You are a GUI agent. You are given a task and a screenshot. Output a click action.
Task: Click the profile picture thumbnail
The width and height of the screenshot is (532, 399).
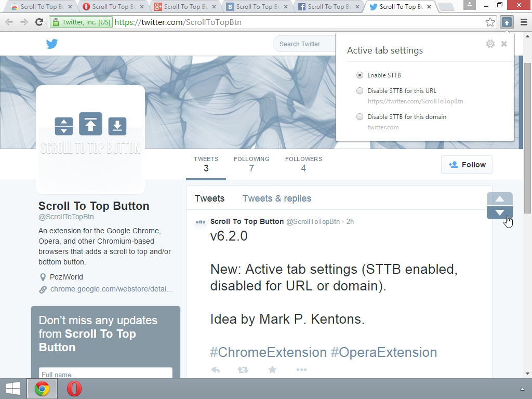tap(90, 139)
